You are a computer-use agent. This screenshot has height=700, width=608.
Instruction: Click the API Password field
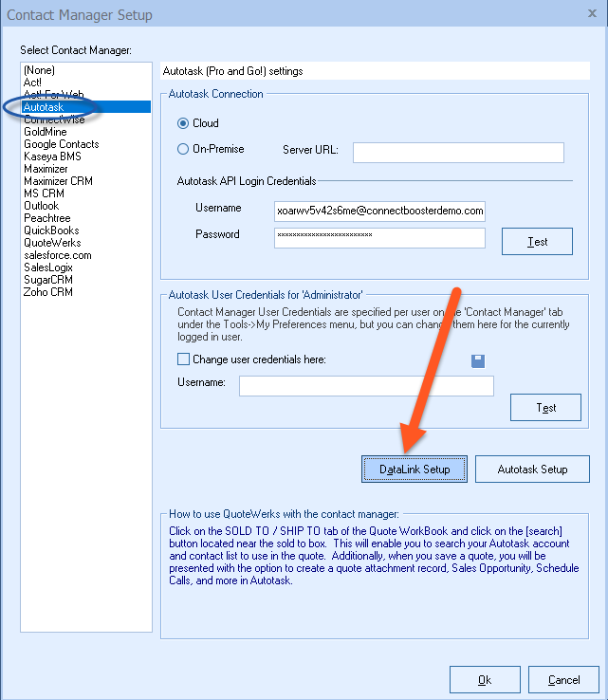(x=379, y=238)
